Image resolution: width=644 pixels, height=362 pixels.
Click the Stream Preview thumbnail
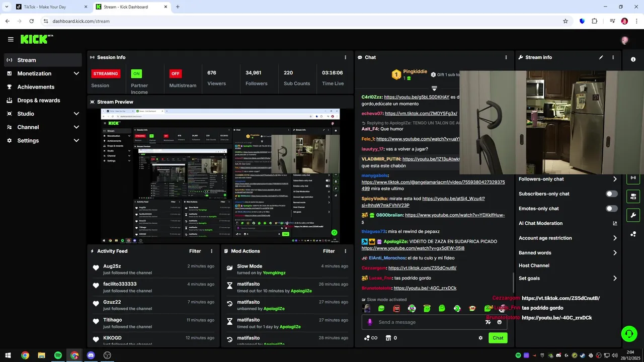point(220,176)
